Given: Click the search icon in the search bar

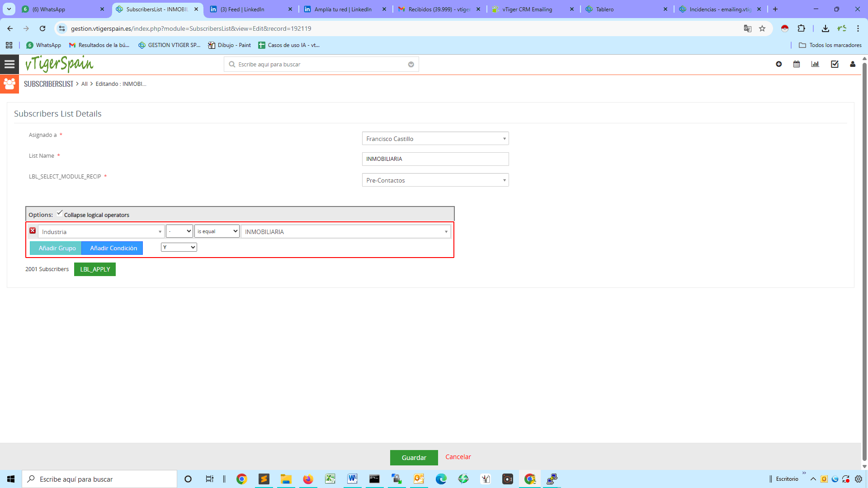Looking at the screenshot, I should 232,64.
